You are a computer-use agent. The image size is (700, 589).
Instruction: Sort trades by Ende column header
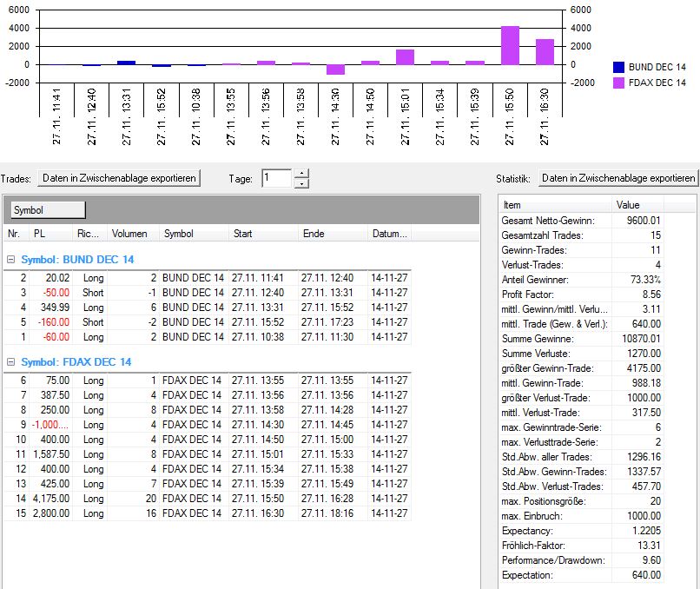tap(332, 234)
